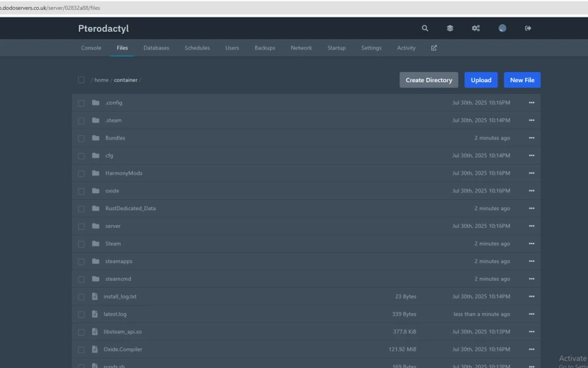The image size is (588, 368).
Task: Select the checkbox for install_log.txt
Action: click(81, 297)
